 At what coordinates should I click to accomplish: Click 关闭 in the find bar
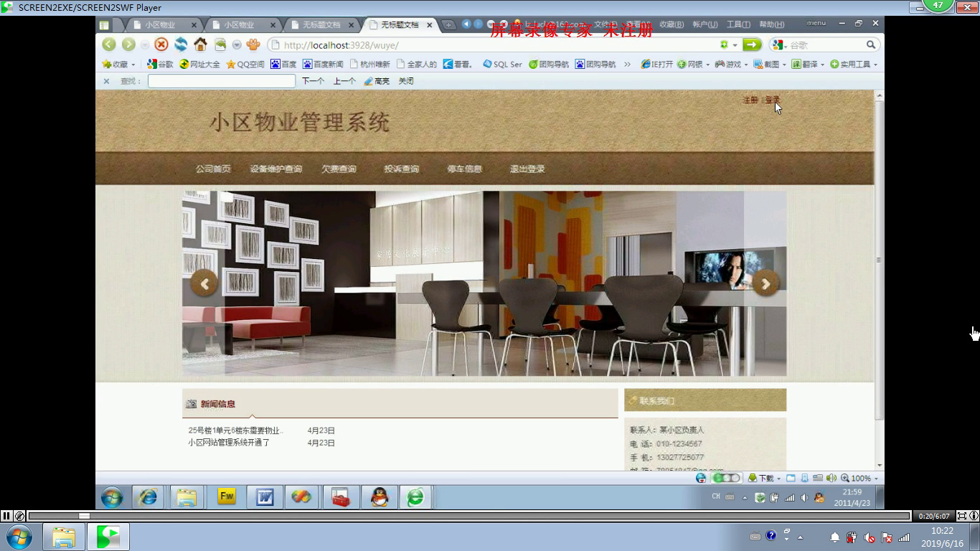[406, 81]
